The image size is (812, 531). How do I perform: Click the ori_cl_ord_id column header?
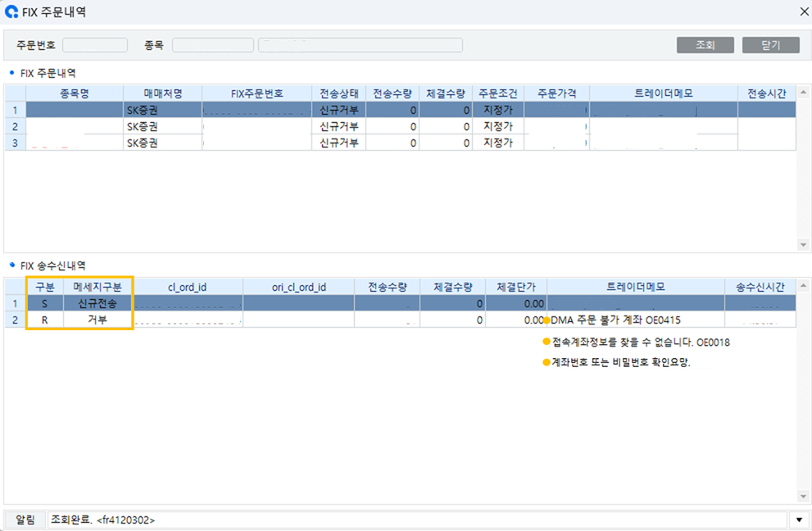pos(299,287)
